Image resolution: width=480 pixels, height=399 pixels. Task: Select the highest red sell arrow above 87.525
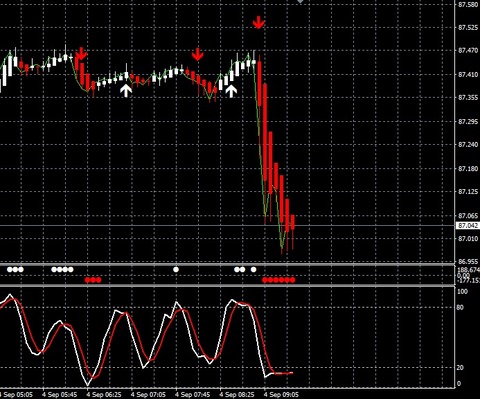259,22
